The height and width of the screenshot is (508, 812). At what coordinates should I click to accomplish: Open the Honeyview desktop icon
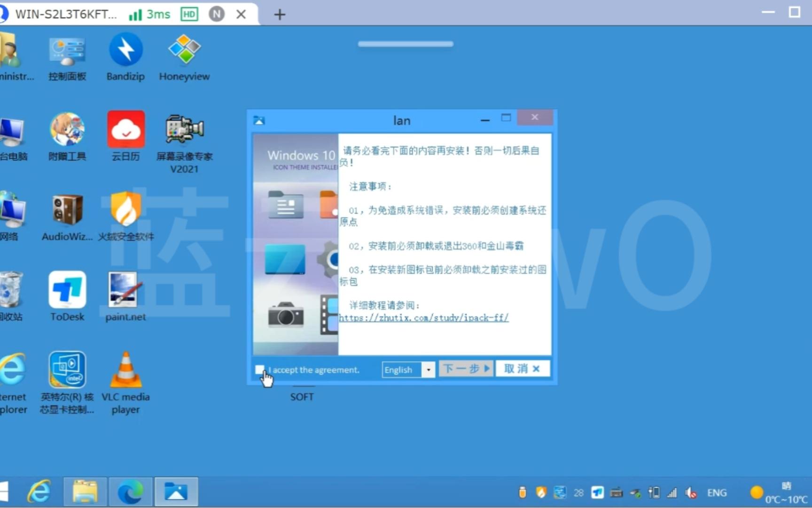pyautogui.click(x=184, y=57)
